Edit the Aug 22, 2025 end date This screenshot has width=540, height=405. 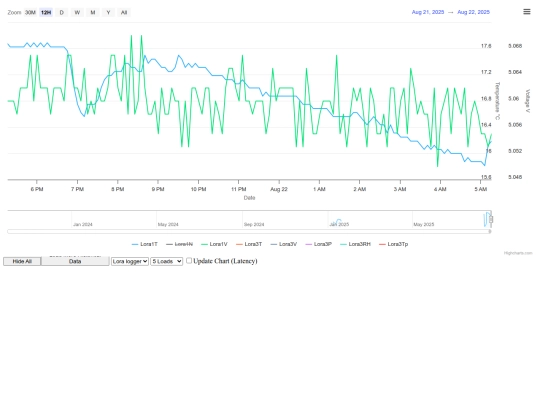tap(473, 12)
